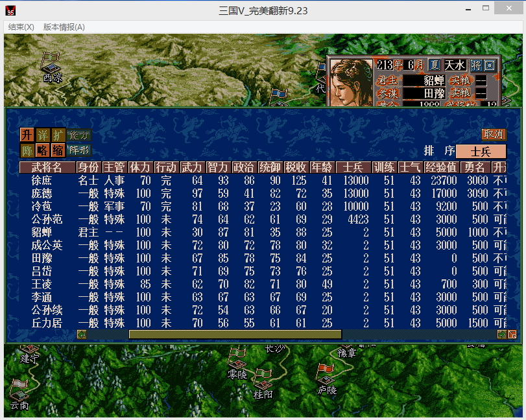Sort by the 勇名 column header

point(474,167)
